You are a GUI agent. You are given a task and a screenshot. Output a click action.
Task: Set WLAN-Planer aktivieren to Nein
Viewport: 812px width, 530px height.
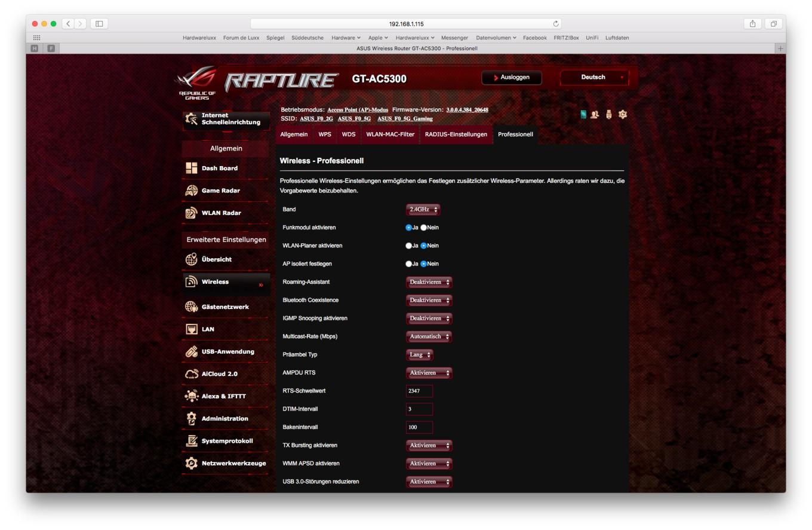[424, 246]
